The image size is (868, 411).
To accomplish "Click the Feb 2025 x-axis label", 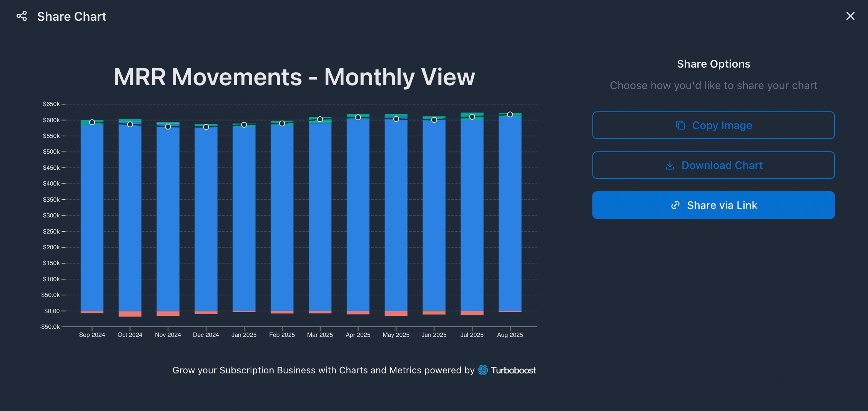I will [x=282, y=335].
